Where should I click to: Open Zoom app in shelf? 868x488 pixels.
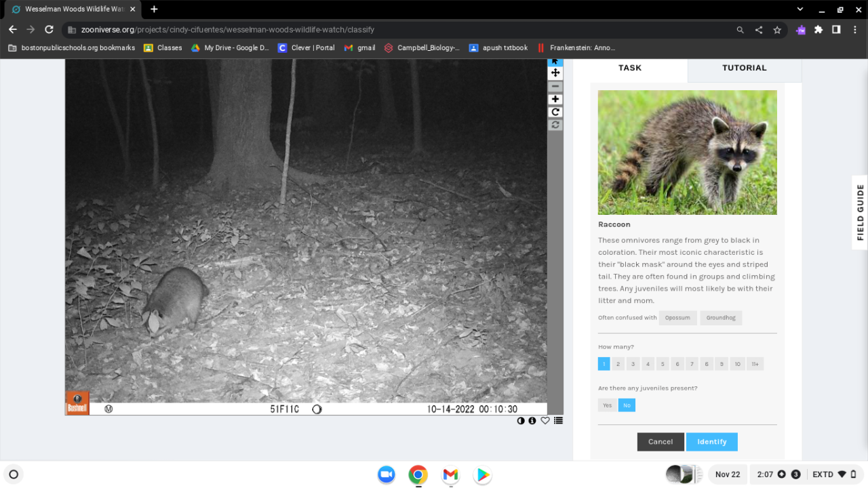click(x=387, y=474)
